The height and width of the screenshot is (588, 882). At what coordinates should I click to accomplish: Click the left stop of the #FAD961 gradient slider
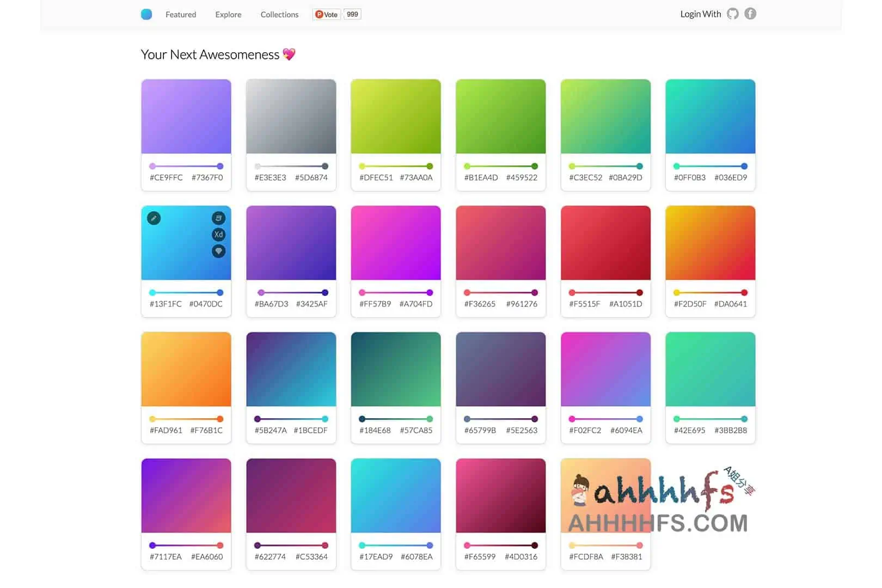tap(152, 419)
